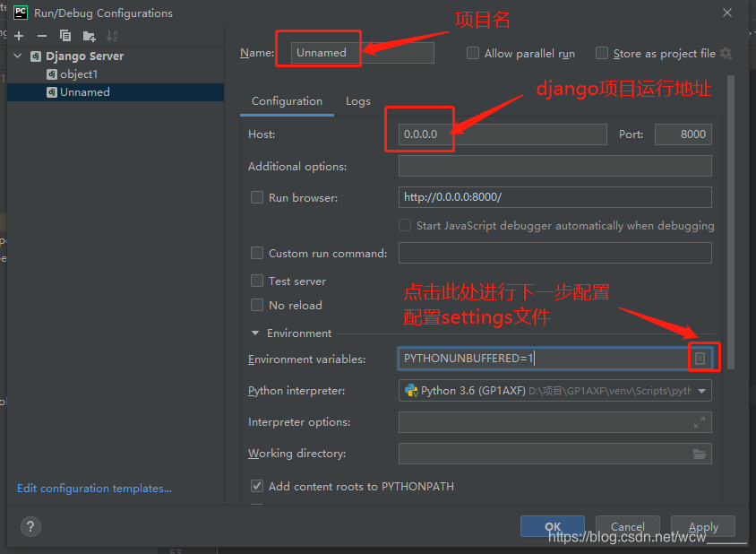Enable Allow parallel run checkbox

coord(473,53)
